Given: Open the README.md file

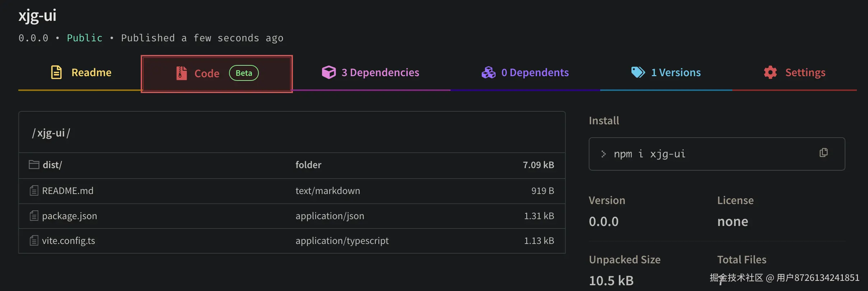Looking at the screenshot, I should (x=67, y=191).
